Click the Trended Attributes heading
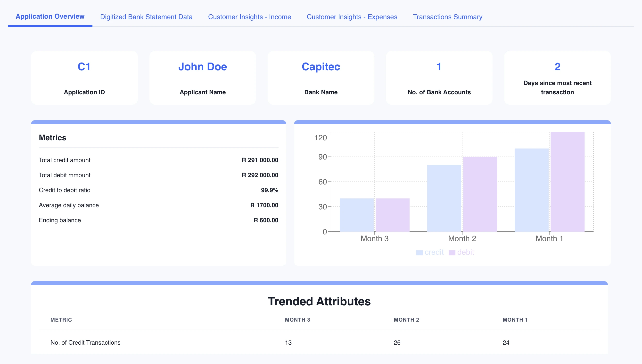642x364 pixels. (319, 301)
